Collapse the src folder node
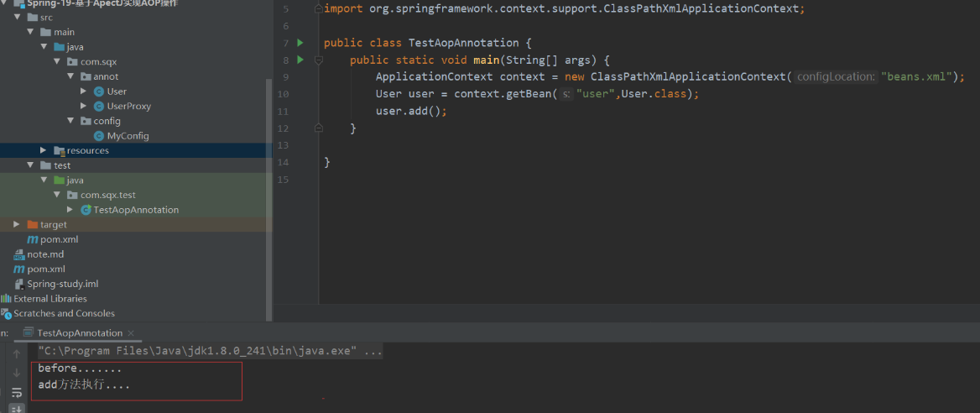980x413 pixels. click(x=16, y=18)
